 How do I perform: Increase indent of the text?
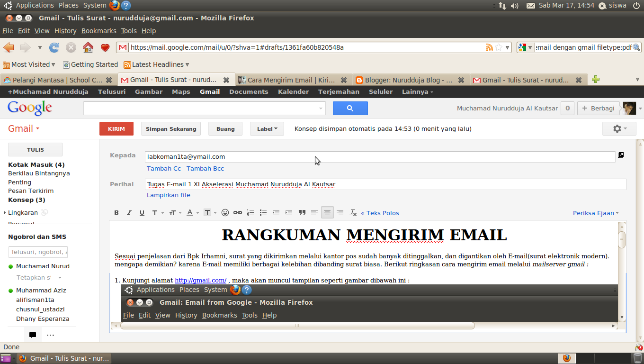(289, 213)
